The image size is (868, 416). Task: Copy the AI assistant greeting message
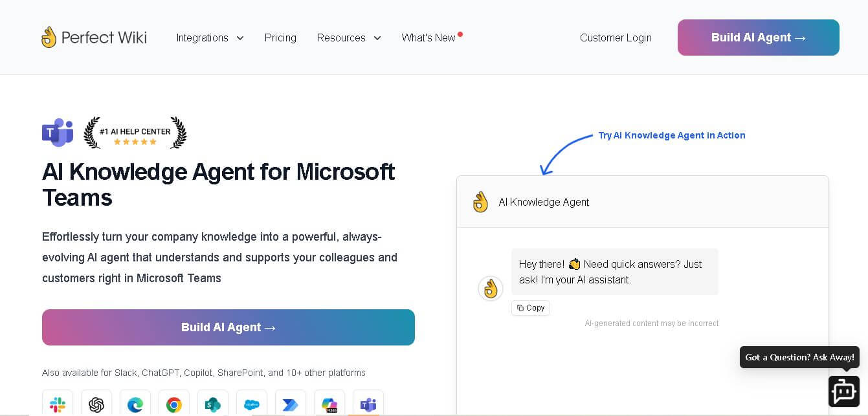(531, 308)
